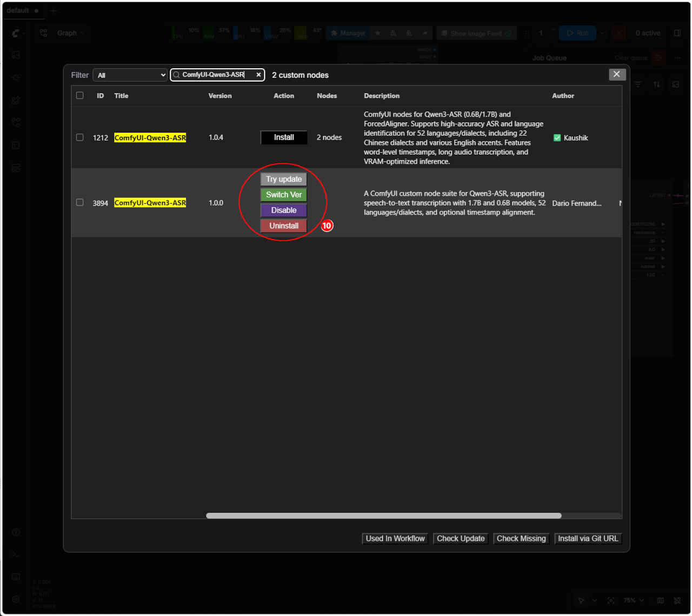This screenshot has height=616, width=692.
Task: Click the version cell '1.0.0'
Action: (x=216, y=203)
